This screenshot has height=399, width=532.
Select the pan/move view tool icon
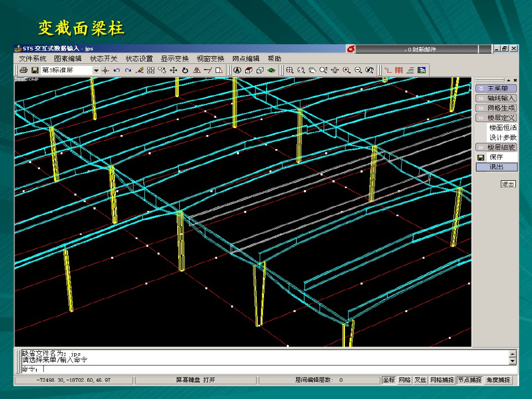(174, 70)
